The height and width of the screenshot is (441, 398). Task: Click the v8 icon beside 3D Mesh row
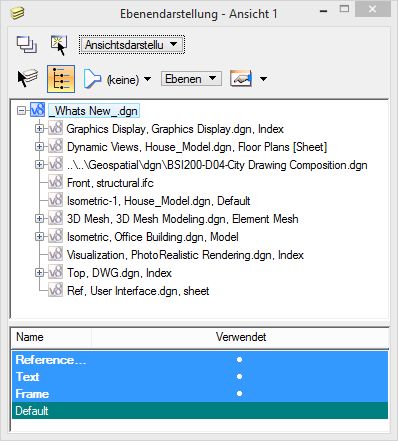55,219
